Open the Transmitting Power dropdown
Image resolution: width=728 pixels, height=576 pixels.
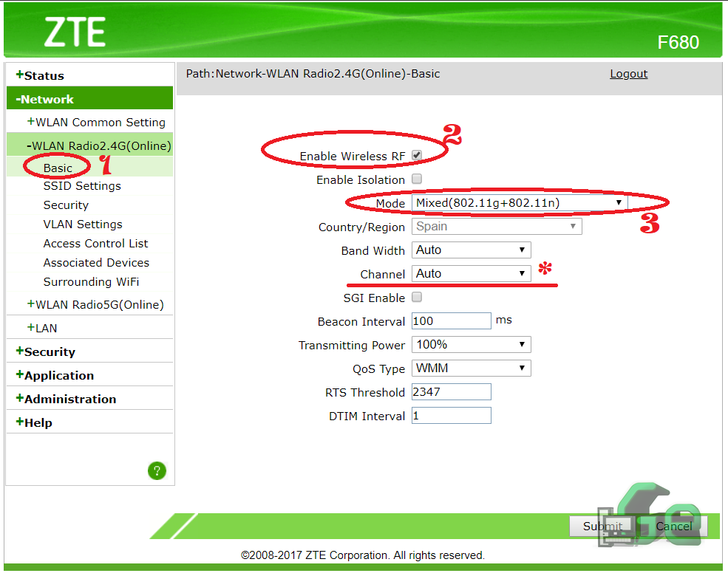coord(472,345)
